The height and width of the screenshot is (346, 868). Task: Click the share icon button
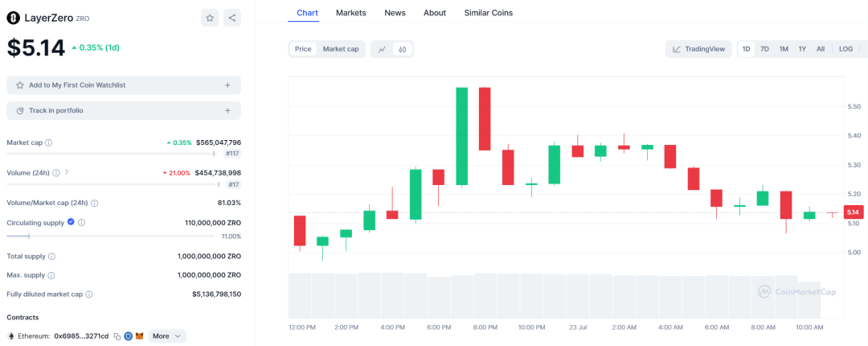(232, 18)
